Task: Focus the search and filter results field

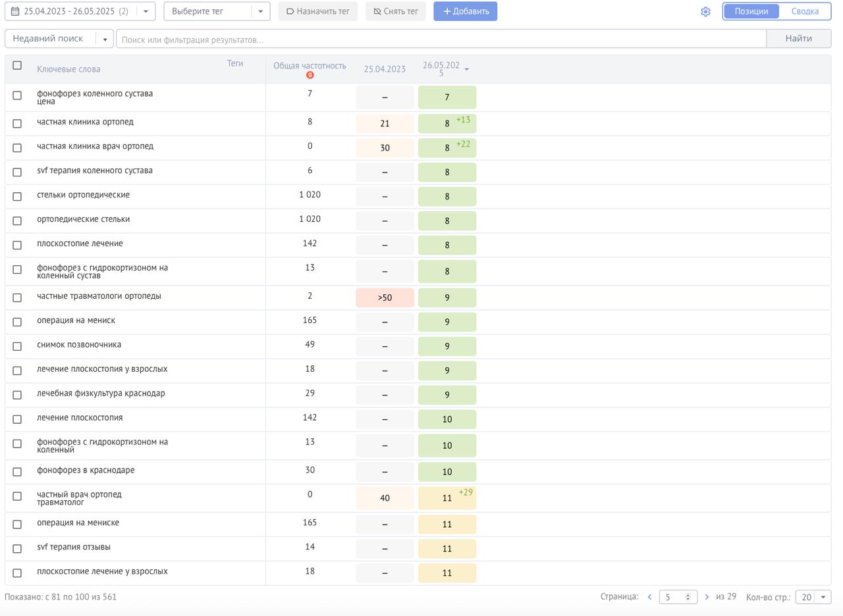Action: (441, 39)
